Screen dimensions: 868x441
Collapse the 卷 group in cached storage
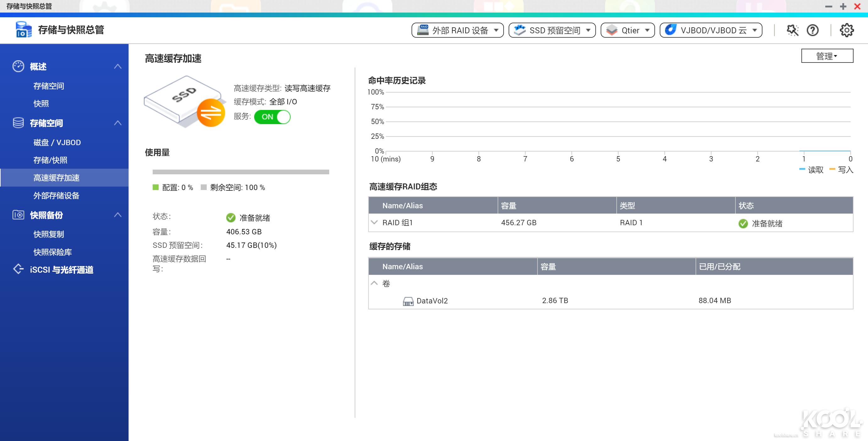374,283
